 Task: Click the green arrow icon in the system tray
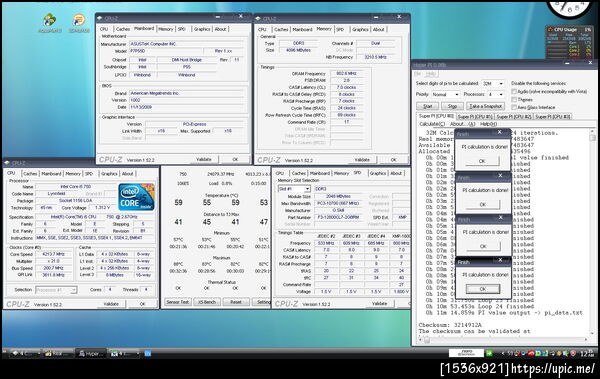tap(489, 353)
